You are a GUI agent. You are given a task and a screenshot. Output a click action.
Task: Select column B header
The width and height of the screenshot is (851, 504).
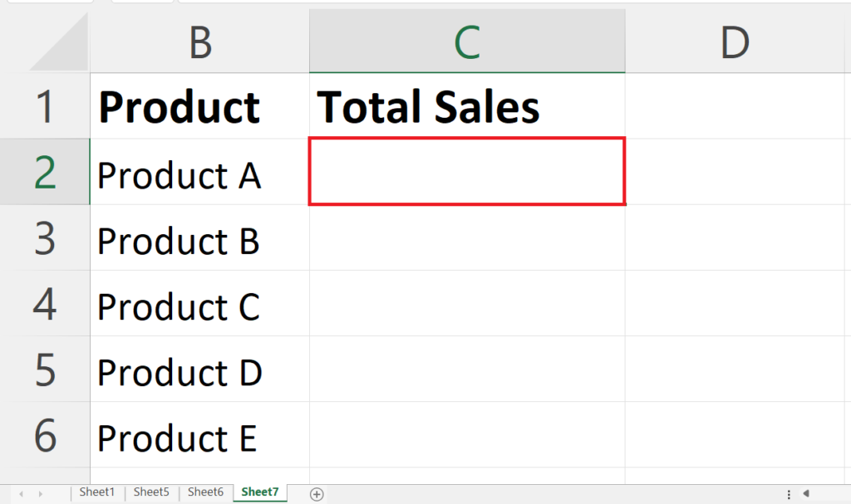(x=199, y=42)
